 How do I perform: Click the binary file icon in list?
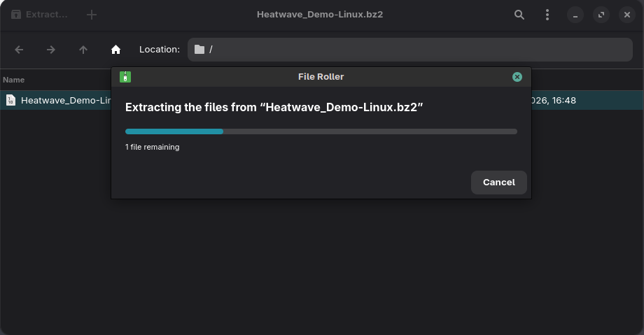[x=10, y=100]
